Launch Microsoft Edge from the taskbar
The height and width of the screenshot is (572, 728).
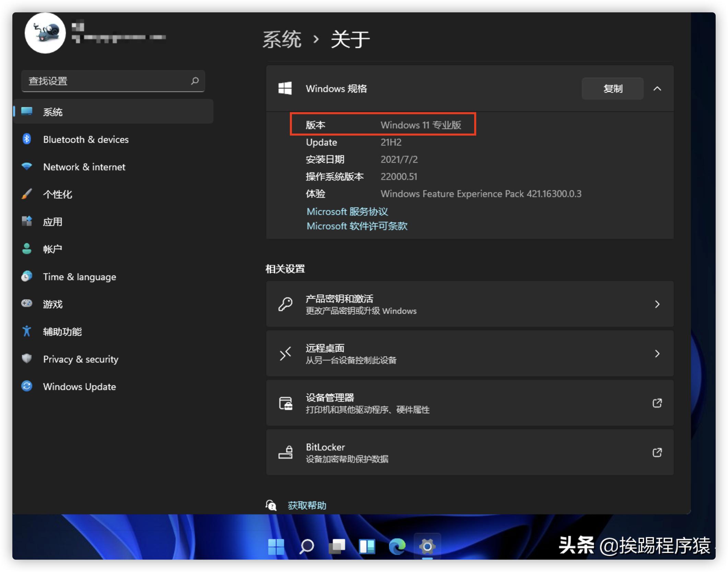point(397,546)
